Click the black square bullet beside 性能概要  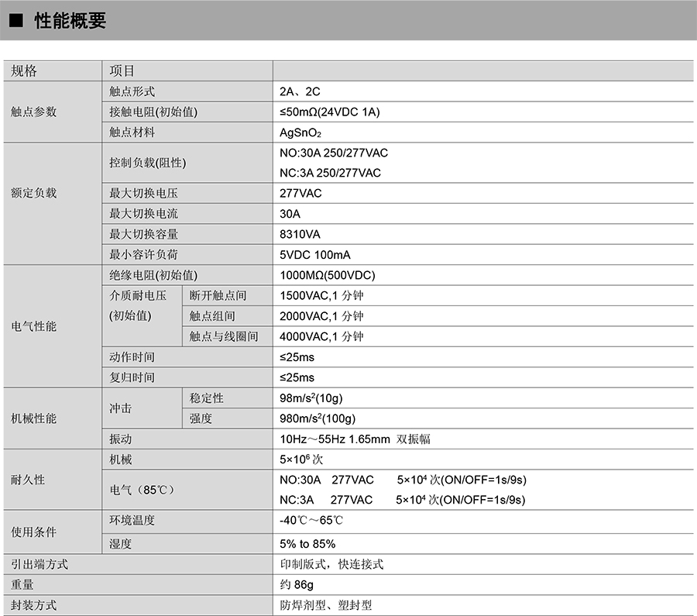(x=16, y=22)
